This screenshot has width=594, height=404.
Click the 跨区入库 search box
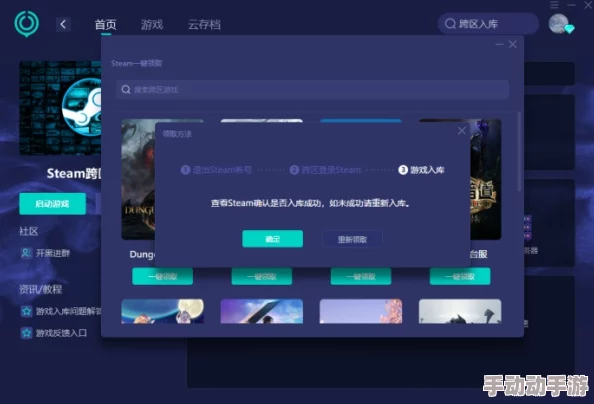488,24
